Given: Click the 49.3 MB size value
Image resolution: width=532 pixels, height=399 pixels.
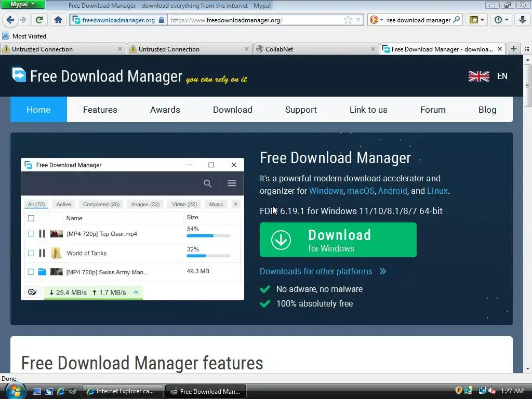Looking at the screenshot, I should point(198,271).
